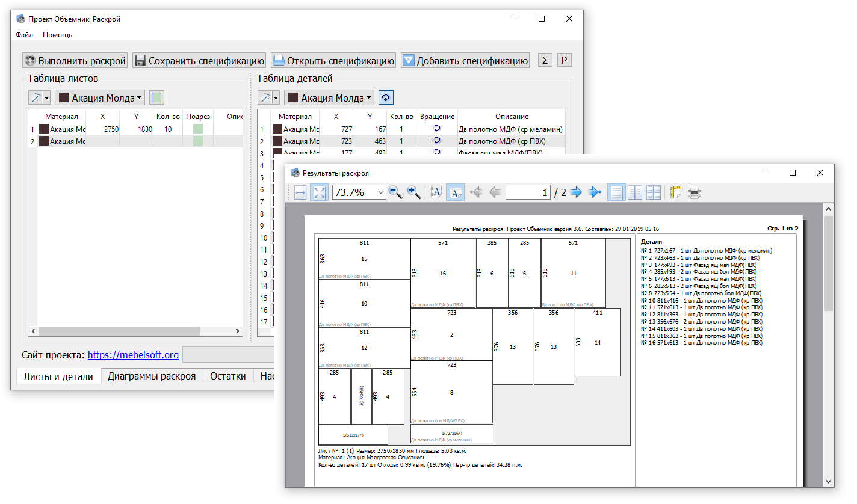Go to next page with the blue arrow
This screenshot has height=504, width=857.
click(x=576, y=192)
